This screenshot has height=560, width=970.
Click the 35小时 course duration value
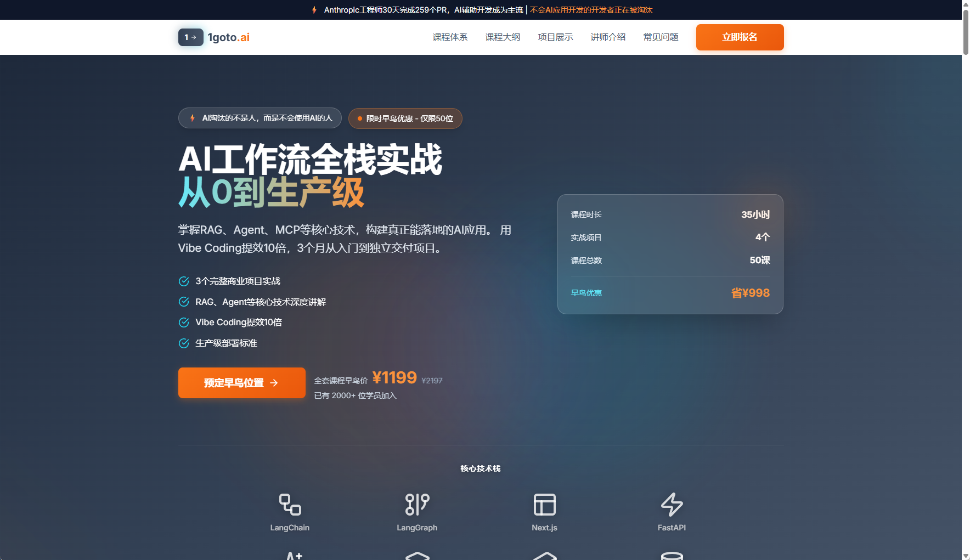click(x=755, y=214)
